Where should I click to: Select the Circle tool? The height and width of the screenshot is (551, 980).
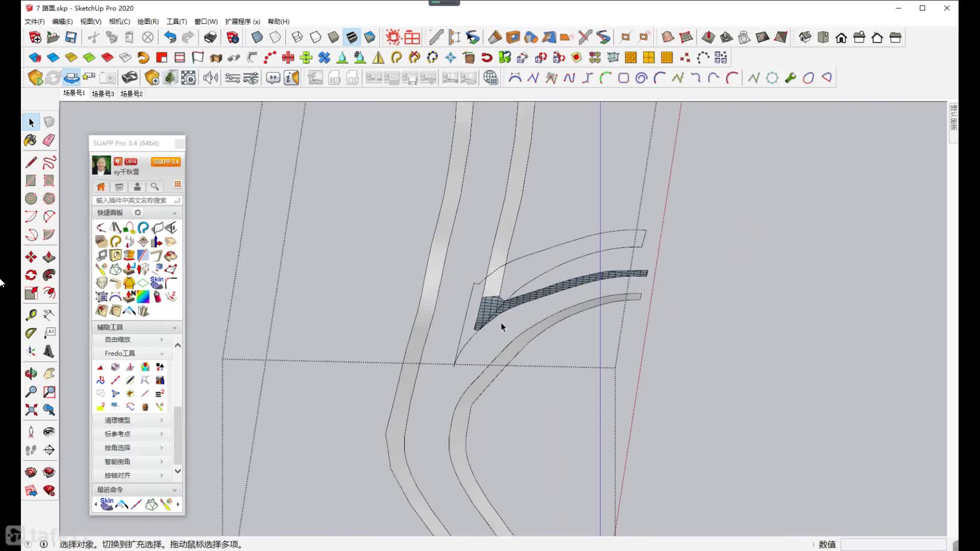tap(31, 198)
